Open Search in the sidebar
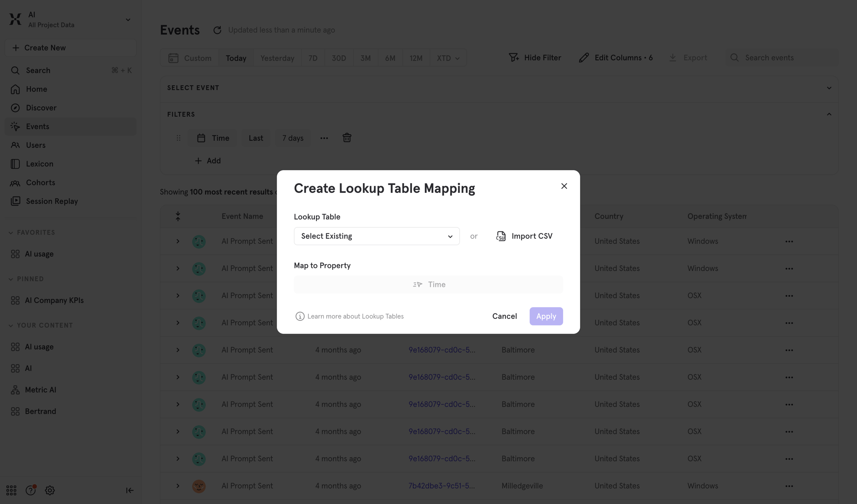Image resolution: width=857 pixels, height=504 pixels. (x=70, y=70)
